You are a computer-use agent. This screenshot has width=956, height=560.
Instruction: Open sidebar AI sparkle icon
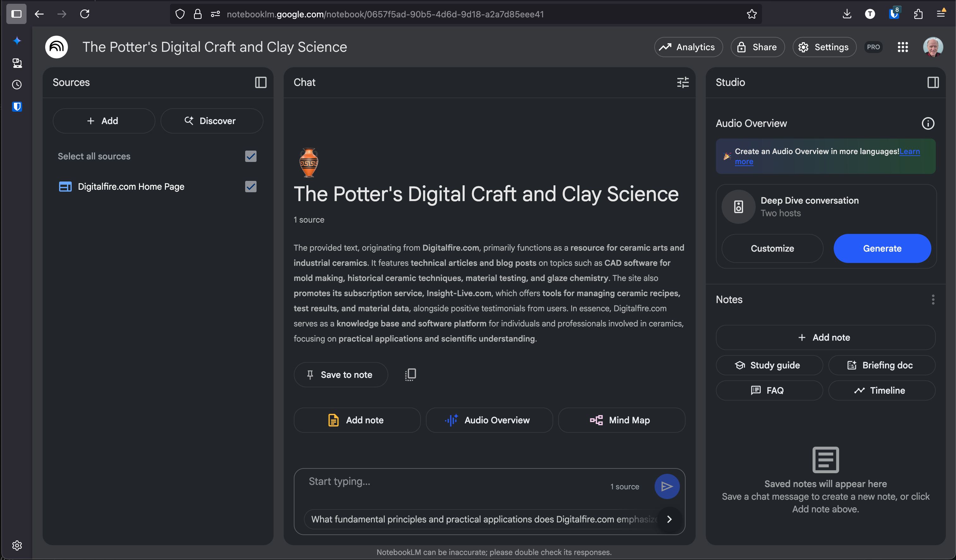(17, 41)
